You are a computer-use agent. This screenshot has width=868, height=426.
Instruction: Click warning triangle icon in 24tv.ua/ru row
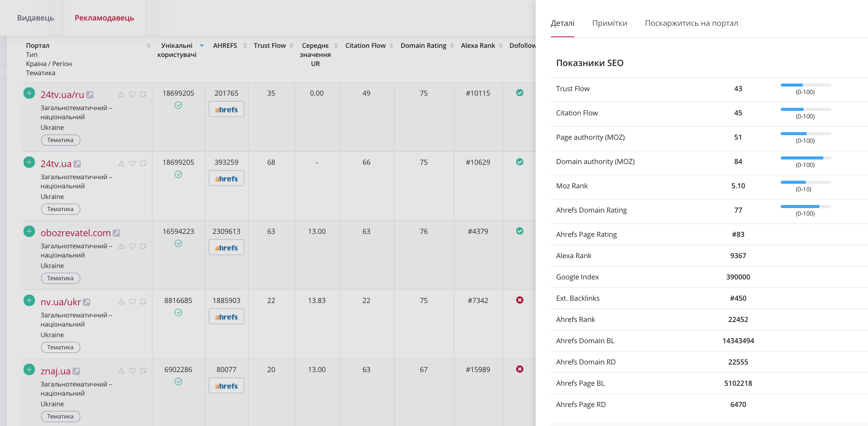coord(121,94)
